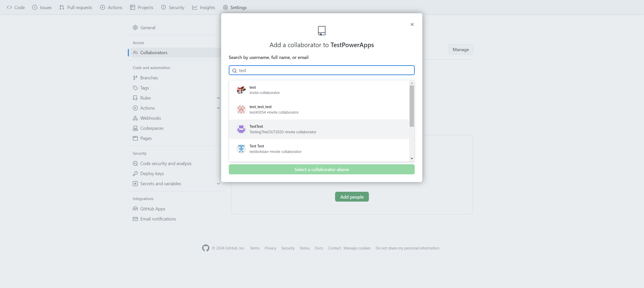This screenshot has height=288, width=644.
Task: Expand the Actions sidebar section
Action: pyautogui.click(x=218, y=108)
